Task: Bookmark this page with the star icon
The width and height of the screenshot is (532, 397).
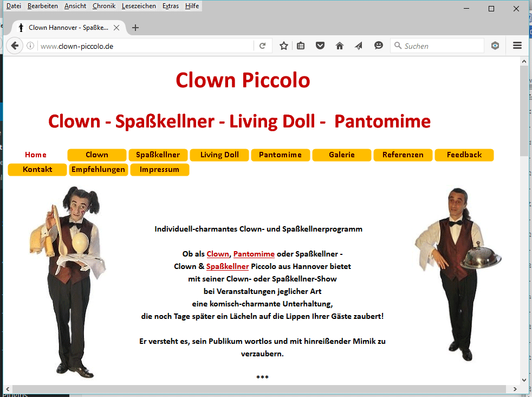Action: tap(284, 46)
